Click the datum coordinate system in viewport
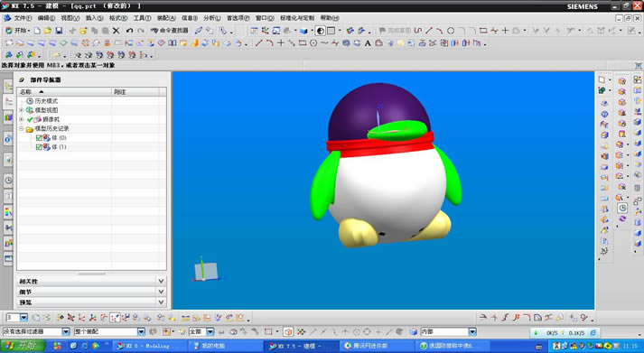This screenshot has width=644, height=353. pos(205,271)
